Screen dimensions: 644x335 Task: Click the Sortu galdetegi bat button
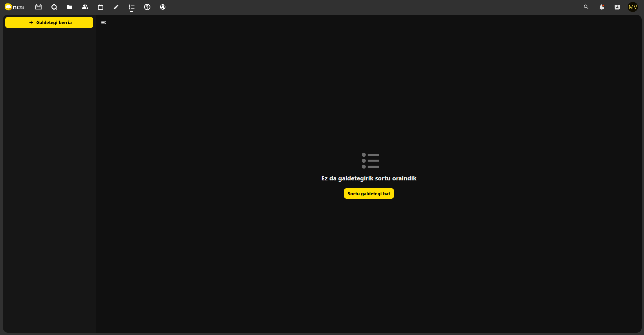pos(369,193)
